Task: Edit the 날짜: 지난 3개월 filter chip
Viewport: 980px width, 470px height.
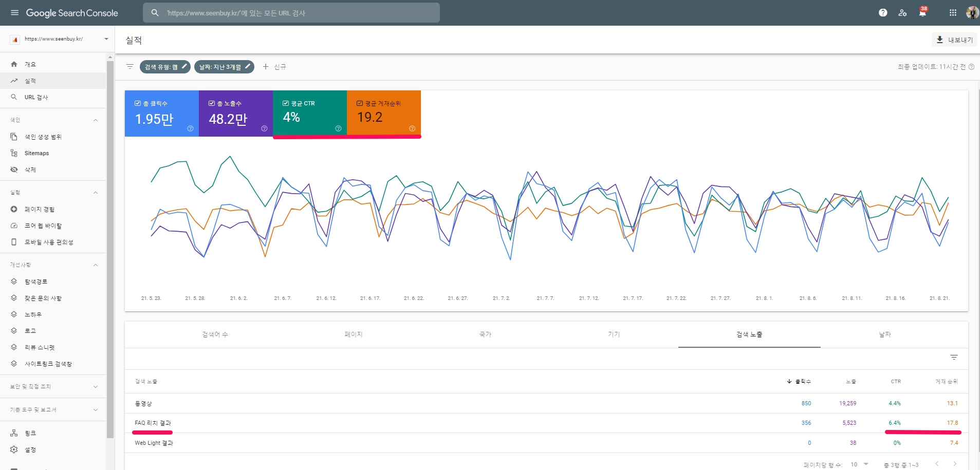Action: click(224, 67)
